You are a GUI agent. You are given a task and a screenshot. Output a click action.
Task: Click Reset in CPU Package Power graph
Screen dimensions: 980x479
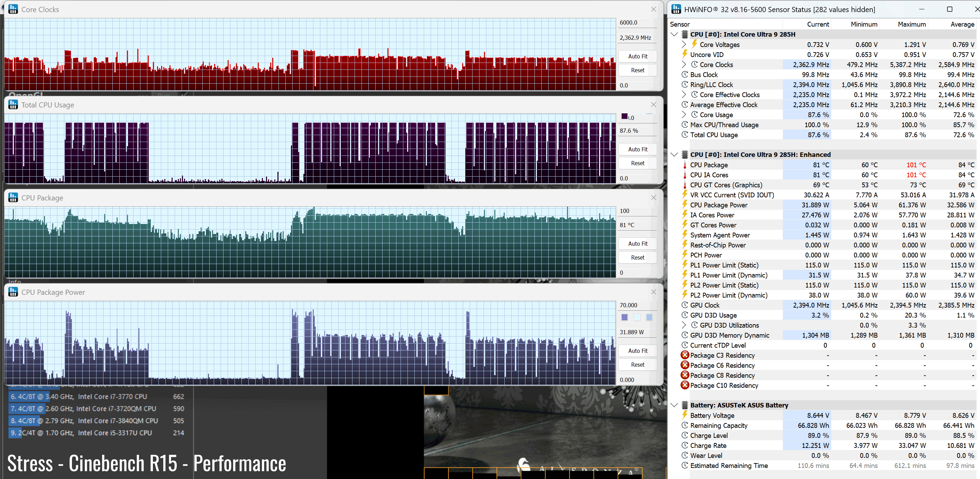tap(638, 365)
